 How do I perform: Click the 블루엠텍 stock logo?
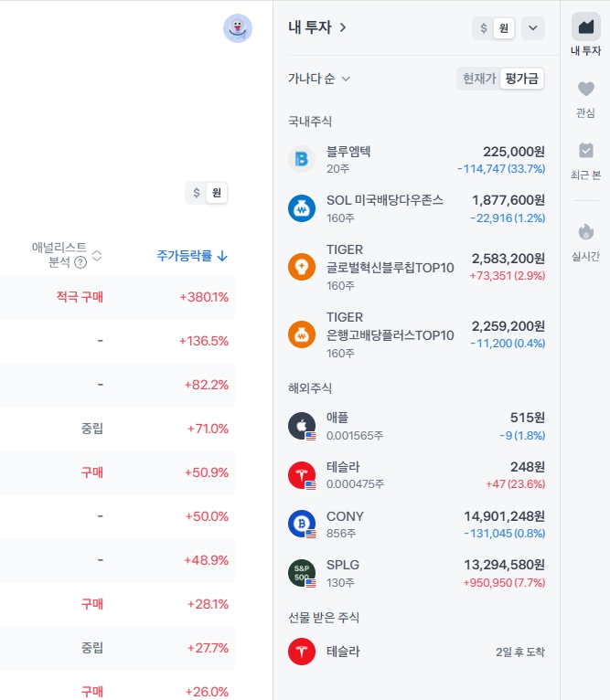click(302, 159)
